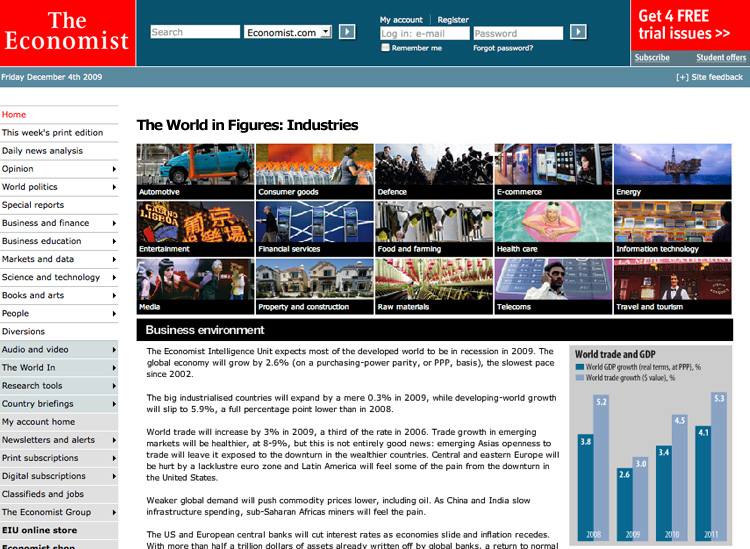750x549 pixels.
Task: Go to Home in sidebar
Action: pyautogui.click(x=14, y=115)
